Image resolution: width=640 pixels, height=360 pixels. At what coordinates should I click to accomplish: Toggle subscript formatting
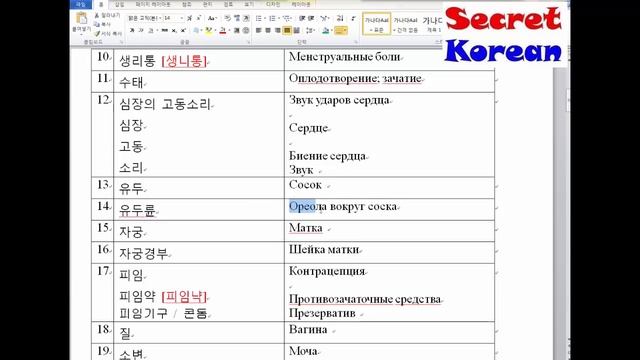point(174,31)
